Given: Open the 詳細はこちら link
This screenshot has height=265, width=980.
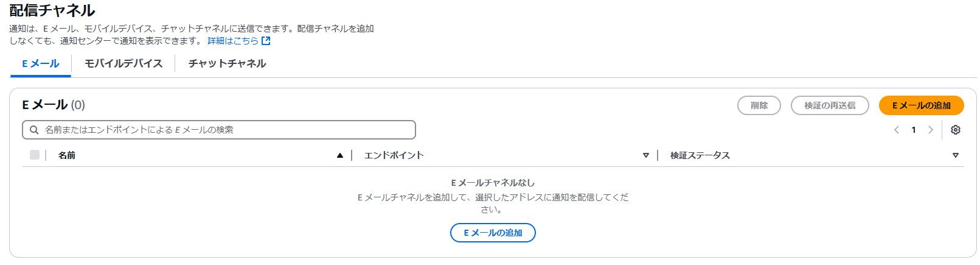Looking at the screenshot, I should (233, 41).
